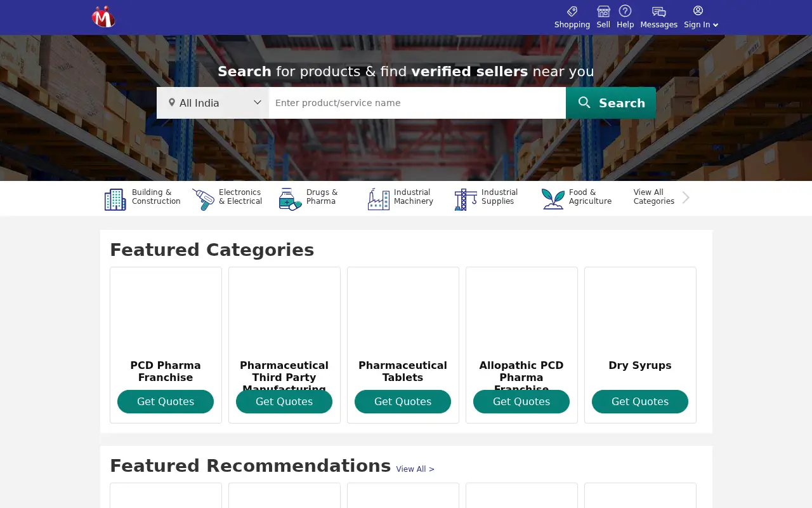This screenshot has width=812, height=508.
Task: Click the Industrial Machinery factory icon
Action: point(378,199)
